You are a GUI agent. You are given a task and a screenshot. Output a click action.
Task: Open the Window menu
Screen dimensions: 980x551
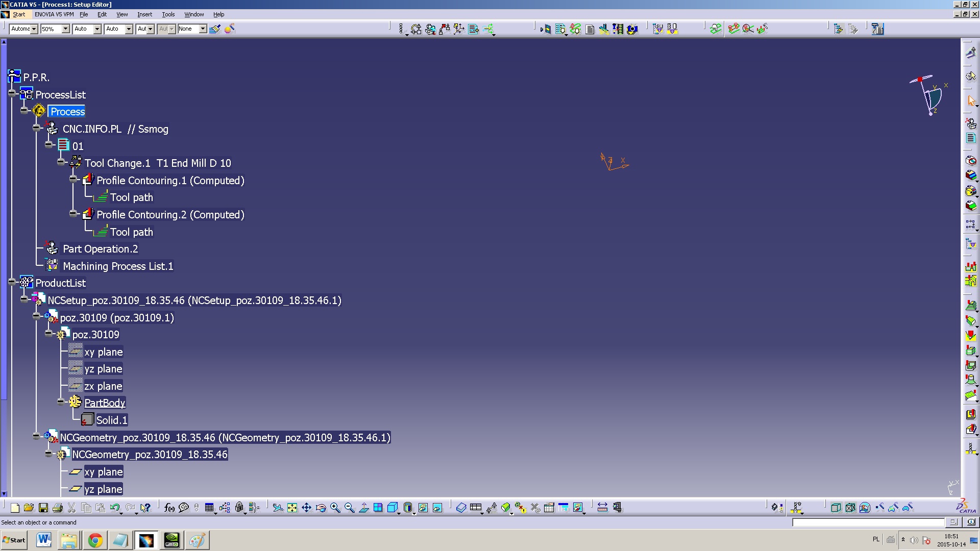(x=194, y=14)
